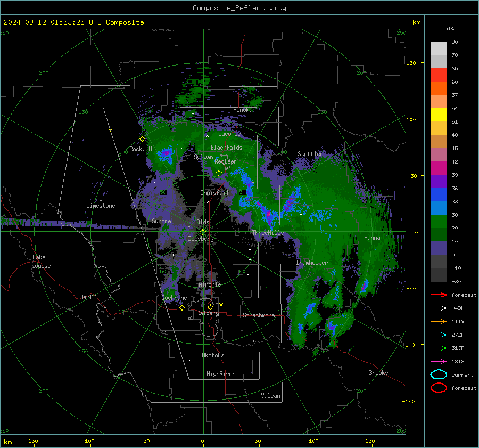Click the cyan current ellipse icon
The height and width of the screenshot is (448, 479).
click(x=439, y=374)
